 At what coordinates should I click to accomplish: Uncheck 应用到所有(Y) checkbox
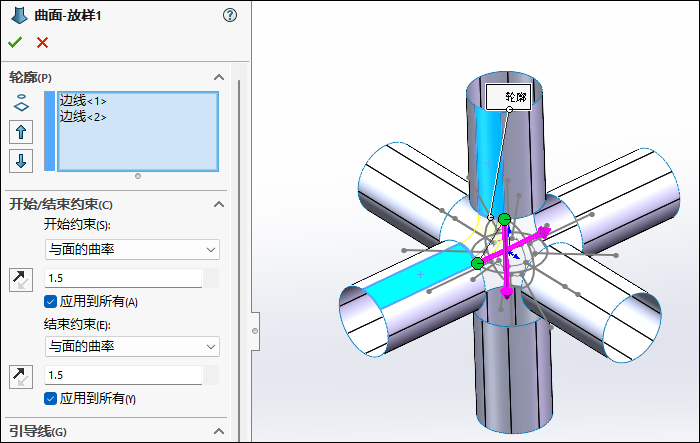(50, 398)
